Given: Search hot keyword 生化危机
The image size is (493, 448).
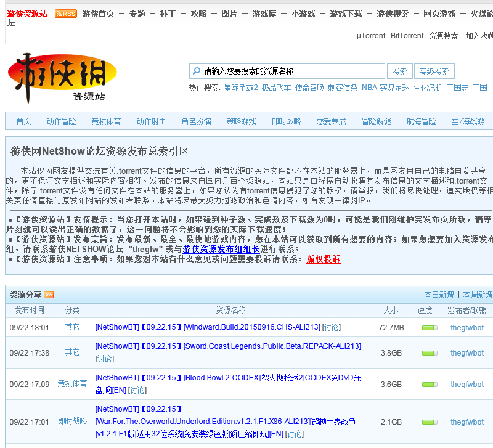Looking at the screenshot, I should (x=428, y=88).
